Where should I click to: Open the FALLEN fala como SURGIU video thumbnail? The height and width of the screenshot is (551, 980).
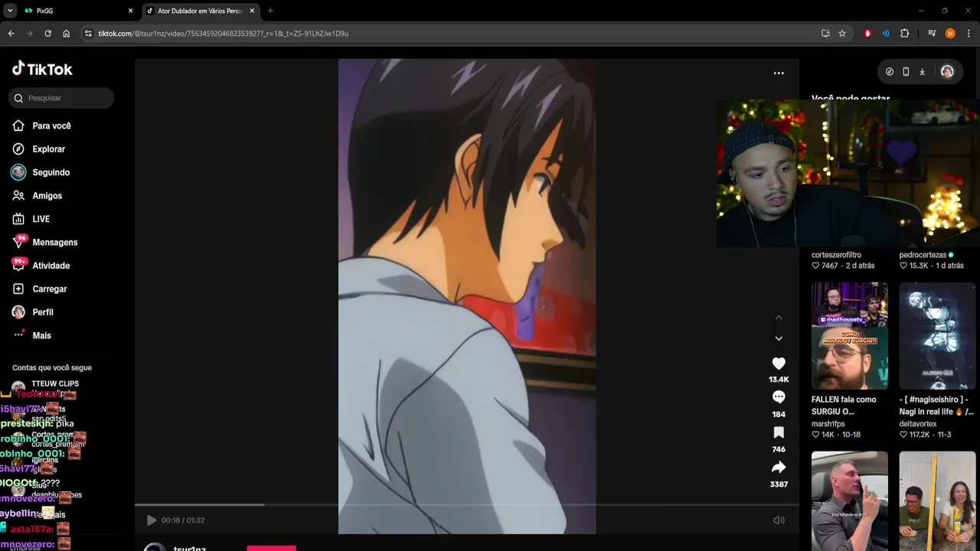(x=850, y=335)
